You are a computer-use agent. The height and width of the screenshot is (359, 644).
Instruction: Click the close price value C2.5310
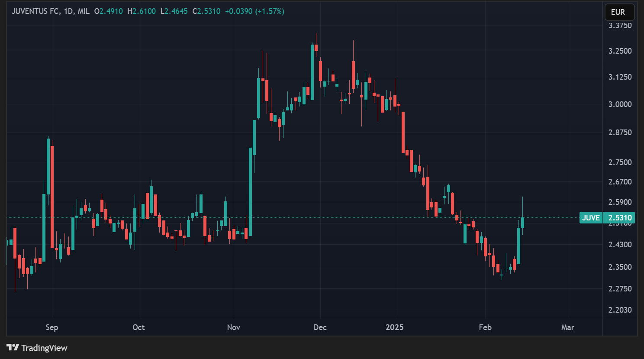pyautogui.click(x=206, y=11)
